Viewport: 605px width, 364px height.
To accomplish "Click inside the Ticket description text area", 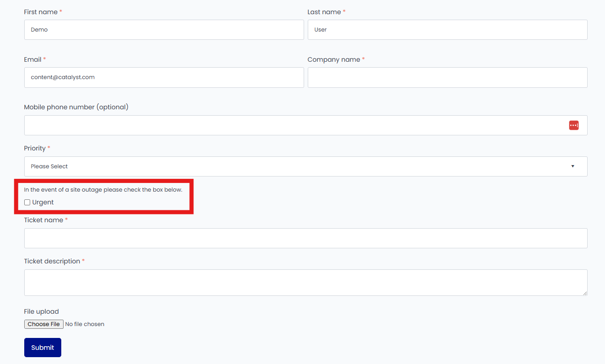I will [305, 282].
